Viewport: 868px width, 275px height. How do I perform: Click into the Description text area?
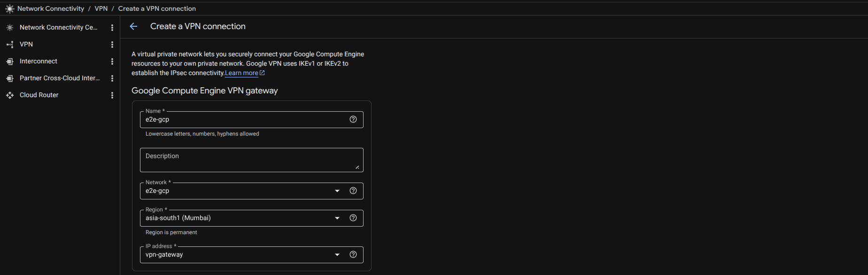(x=251, y=160)
